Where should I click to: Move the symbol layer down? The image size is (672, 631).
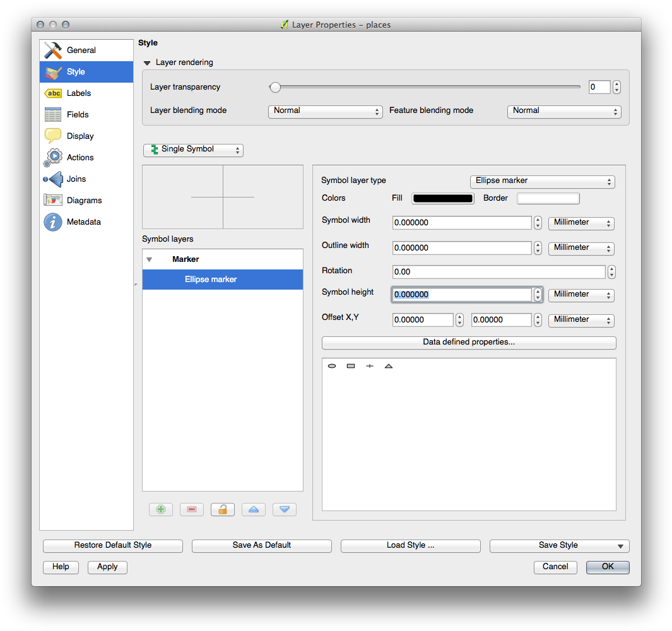284,509
